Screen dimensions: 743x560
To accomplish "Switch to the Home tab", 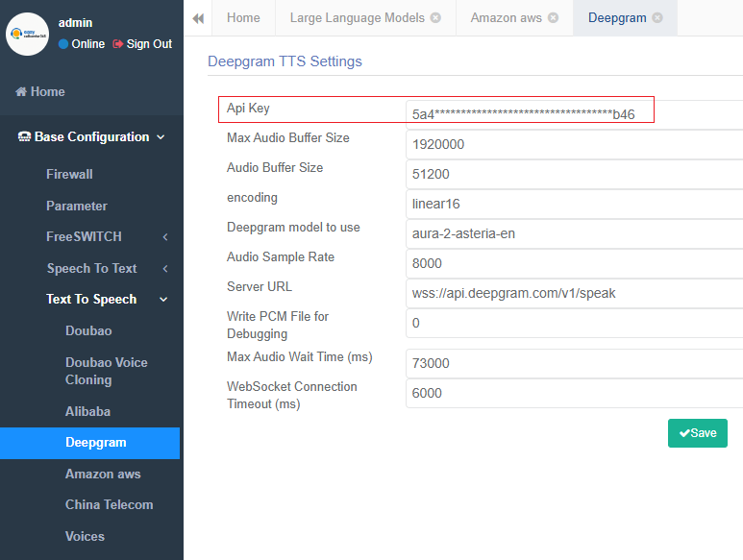I will coord(243,18).
